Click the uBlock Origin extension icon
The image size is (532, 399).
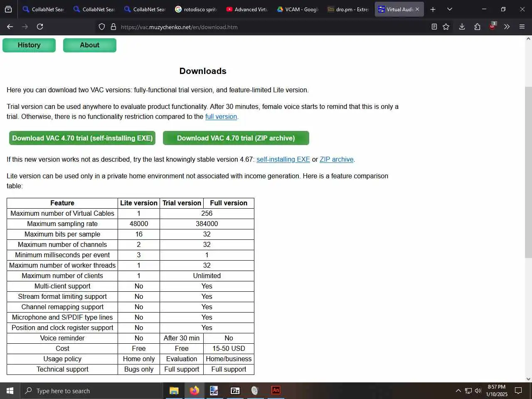click(493, 26)
